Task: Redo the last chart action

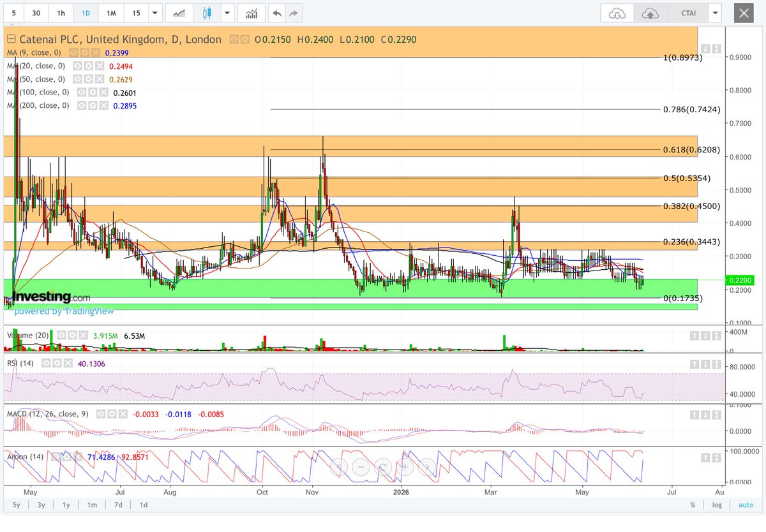Action: point(293,13)
